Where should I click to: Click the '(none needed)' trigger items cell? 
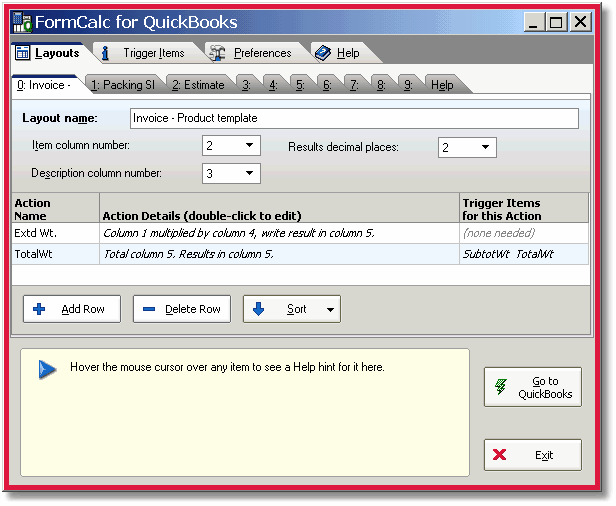524,233
